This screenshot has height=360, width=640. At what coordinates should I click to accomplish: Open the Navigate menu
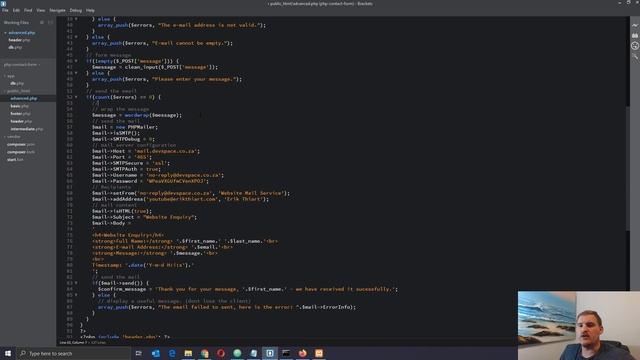pyautogui.click(x=58, y=10)
